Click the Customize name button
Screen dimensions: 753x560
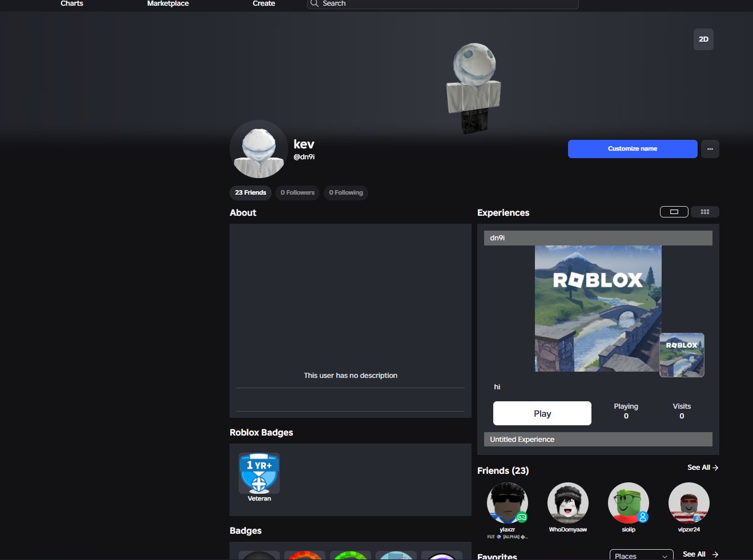633,149
